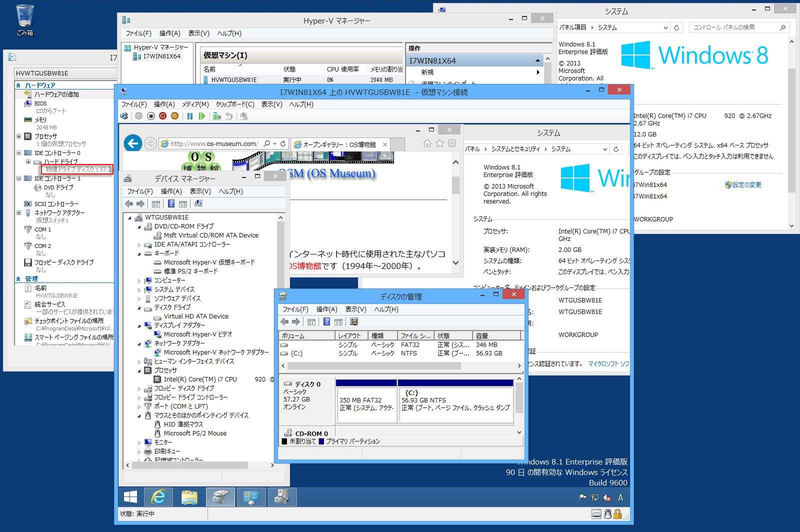Open the File menu in Hyper-V Manager
The width and height of the screenshot is (800, 532).
tap(138, 33)
